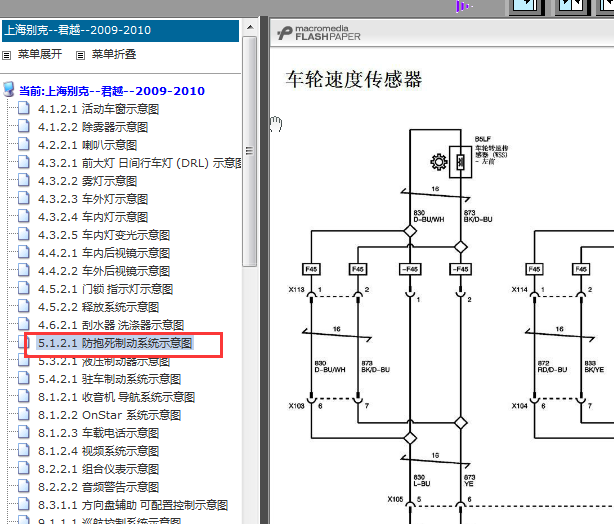The width and height of the screenshot is (614, 524).
Task: Click the tree panel vertical scrollbar thumb
Action: point(249,151)
